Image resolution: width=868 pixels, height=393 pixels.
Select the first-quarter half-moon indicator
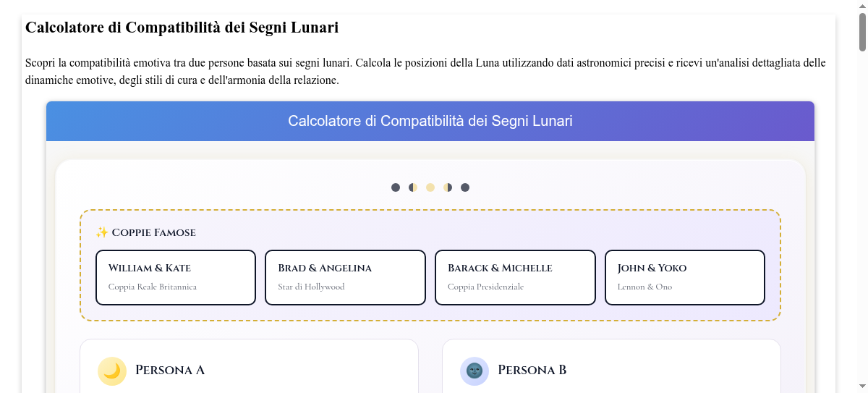(x=413, y=187)
